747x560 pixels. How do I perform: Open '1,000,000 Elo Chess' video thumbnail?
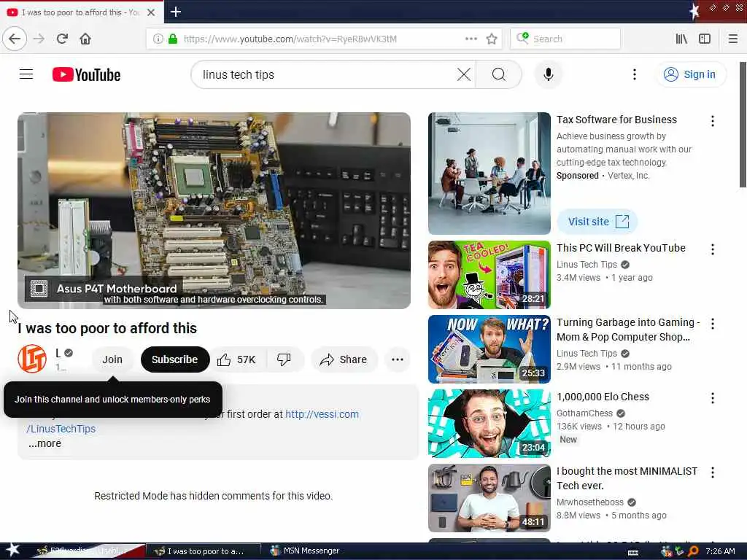click(489, 424)
